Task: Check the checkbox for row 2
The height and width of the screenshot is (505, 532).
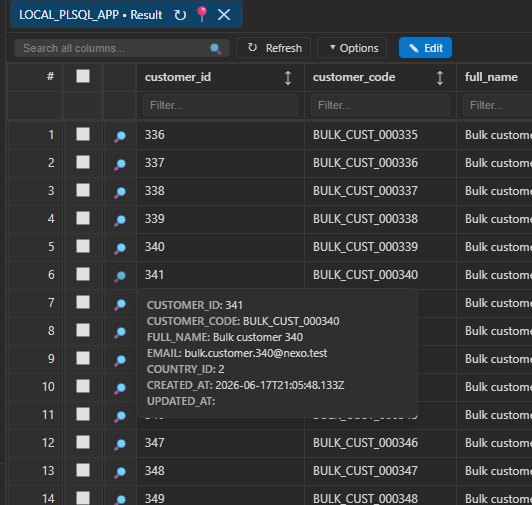Action: pos(83,162)
